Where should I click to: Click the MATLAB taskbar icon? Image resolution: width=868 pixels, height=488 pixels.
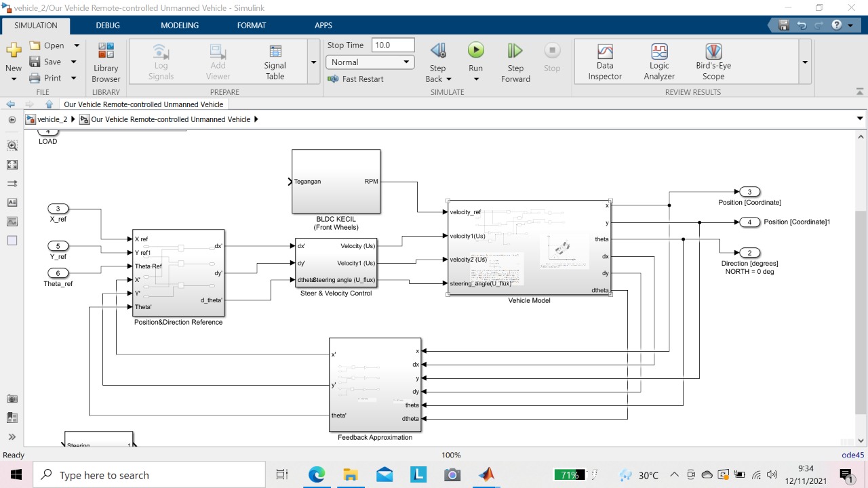click(x=486, y=475)
